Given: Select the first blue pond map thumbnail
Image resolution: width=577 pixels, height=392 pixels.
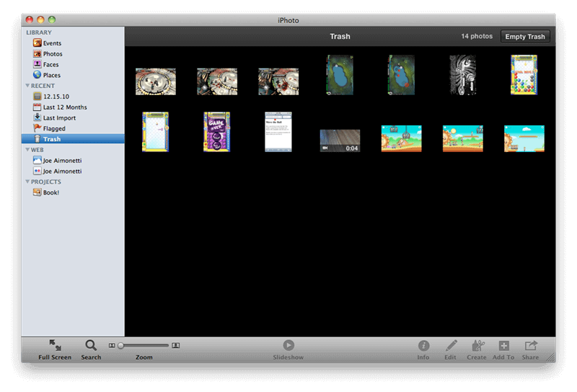Looking at the screenshot, I should (x=340, y=75).
